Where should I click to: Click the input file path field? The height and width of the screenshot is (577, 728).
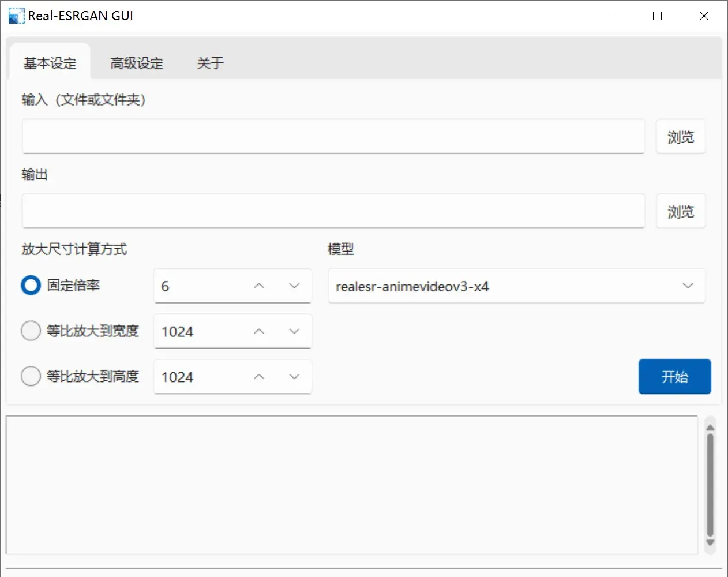coord(333,136)
